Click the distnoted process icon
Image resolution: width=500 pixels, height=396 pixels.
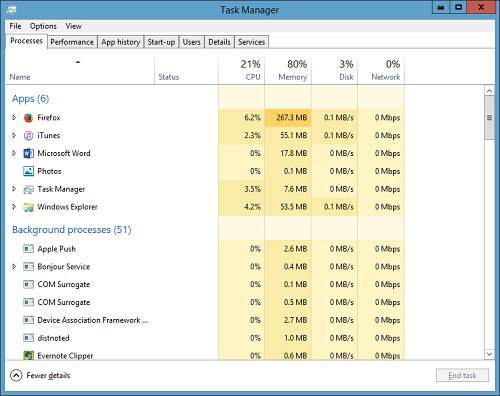click(x=28, y=338)
